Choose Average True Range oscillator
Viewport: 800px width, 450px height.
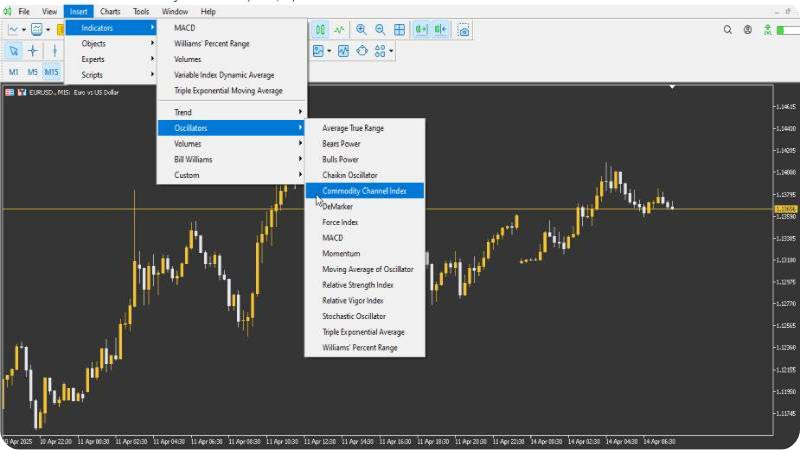coord(365,128)
